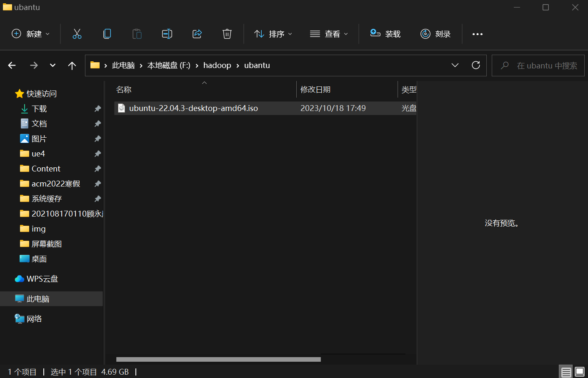Switch to details list view

566,372
